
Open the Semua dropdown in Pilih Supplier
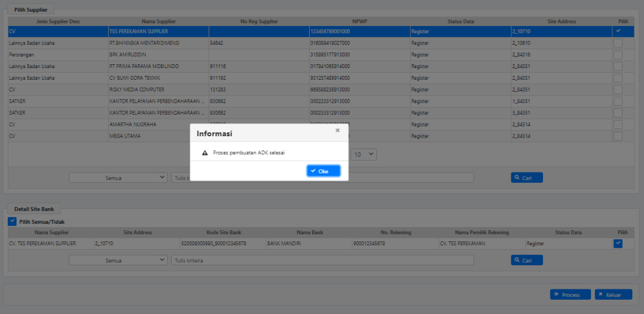click(x=118, y=177)
